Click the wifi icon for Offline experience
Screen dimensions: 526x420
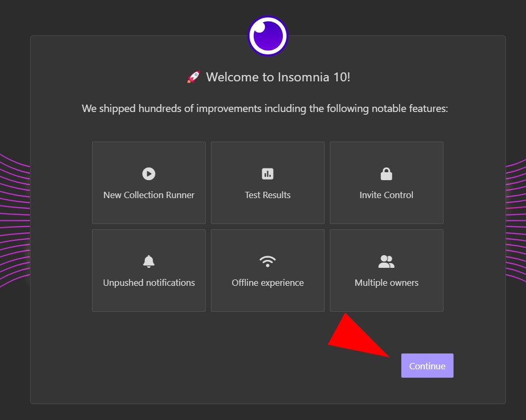tap(267, 262)
